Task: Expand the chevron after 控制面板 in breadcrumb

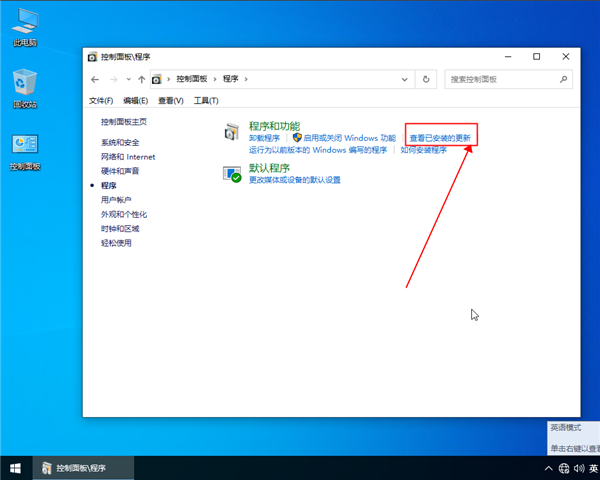Action: coord(216,79)
